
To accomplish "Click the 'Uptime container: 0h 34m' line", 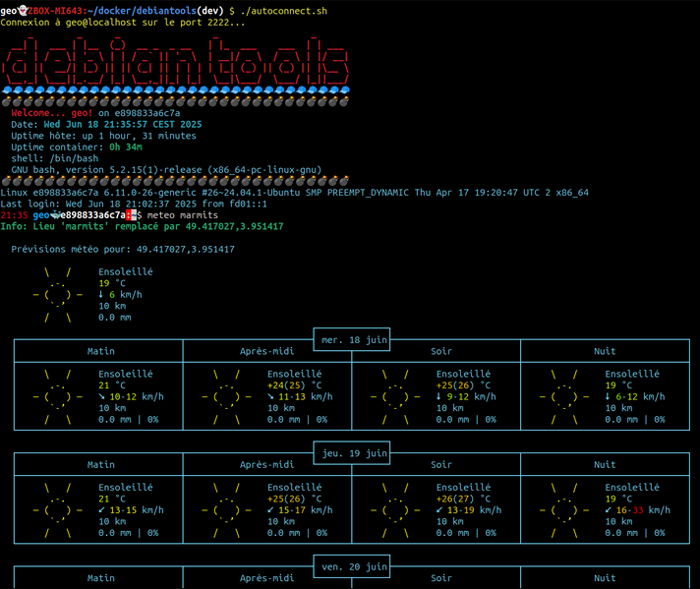I will 77,147.
